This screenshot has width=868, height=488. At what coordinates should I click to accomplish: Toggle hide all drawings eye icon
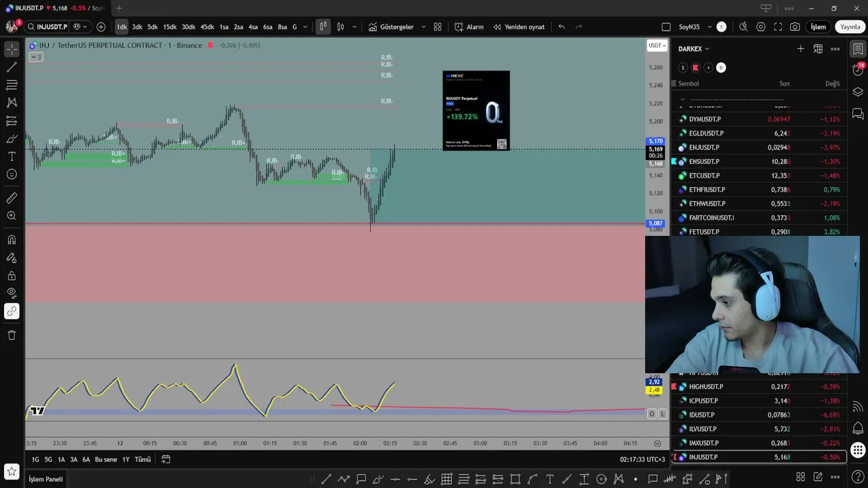[12, 293]
